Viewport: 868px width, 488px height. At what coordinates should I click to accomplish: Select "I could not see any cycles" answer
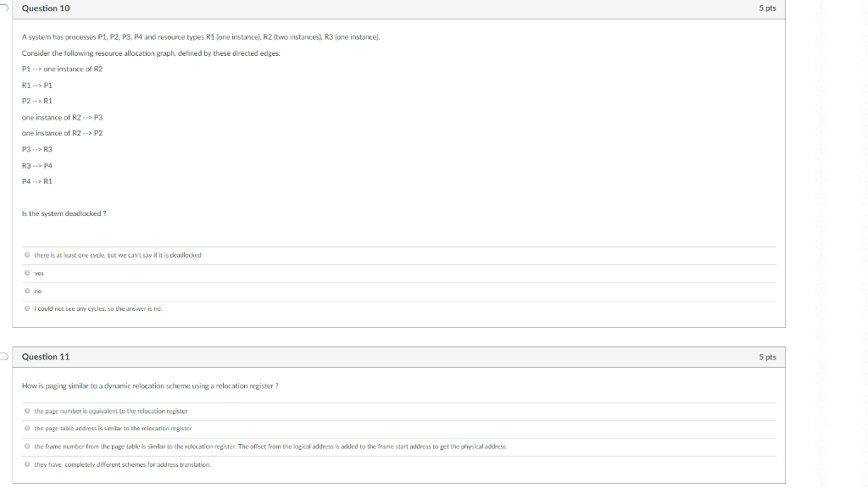27,308
